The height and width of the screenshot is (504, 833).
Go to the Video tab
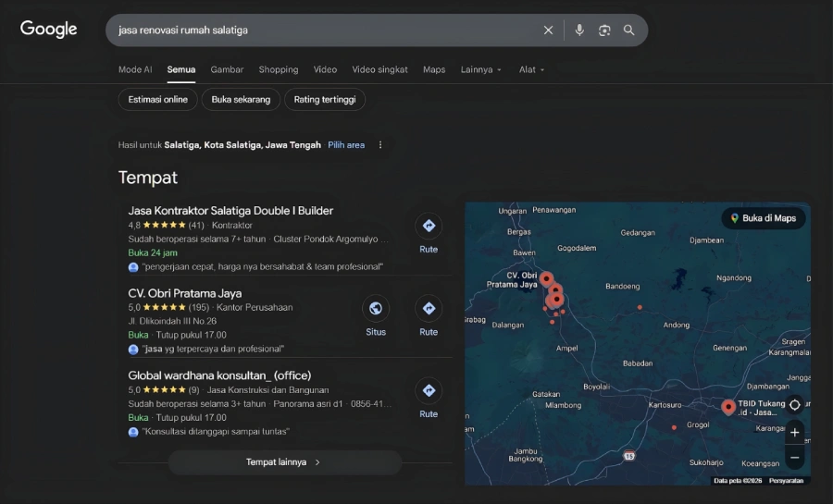(325, 69)
